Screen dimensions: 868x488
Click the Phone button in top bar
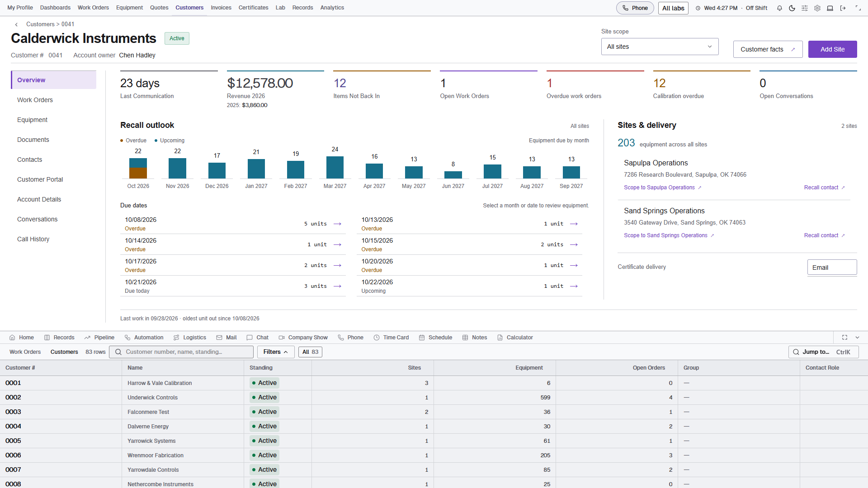(635, 8)
